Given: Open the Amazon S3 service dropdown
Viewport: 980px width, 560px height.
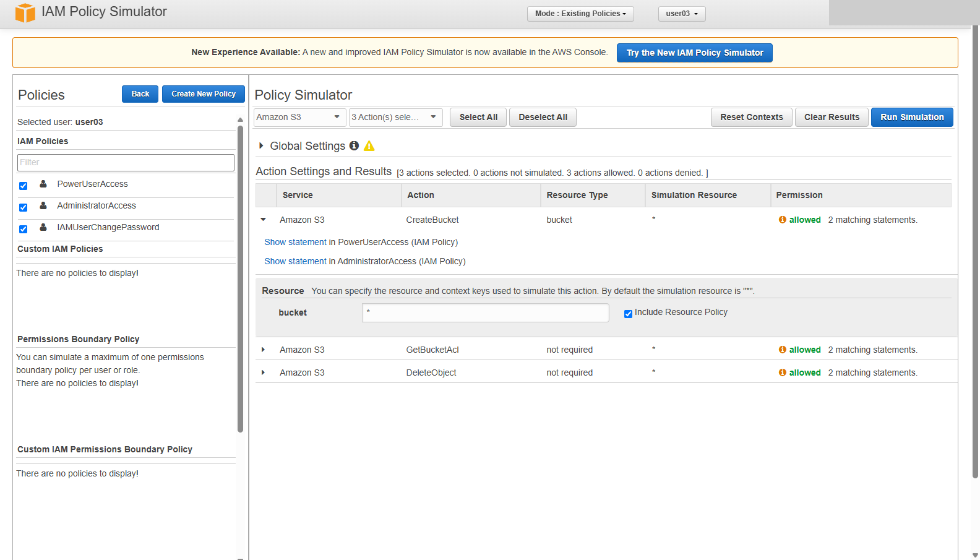Looking at the screenshot, I should pyautogui.click(x=299, y=117).
